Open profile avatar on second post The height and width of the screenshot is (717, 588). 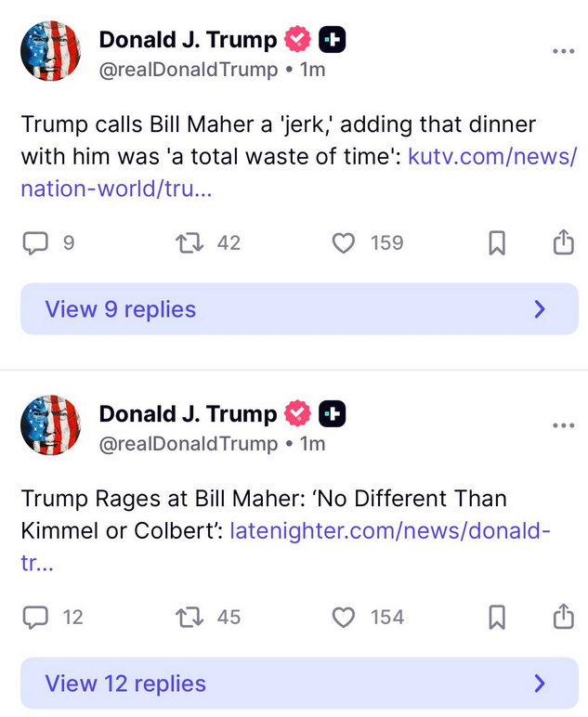51,425
